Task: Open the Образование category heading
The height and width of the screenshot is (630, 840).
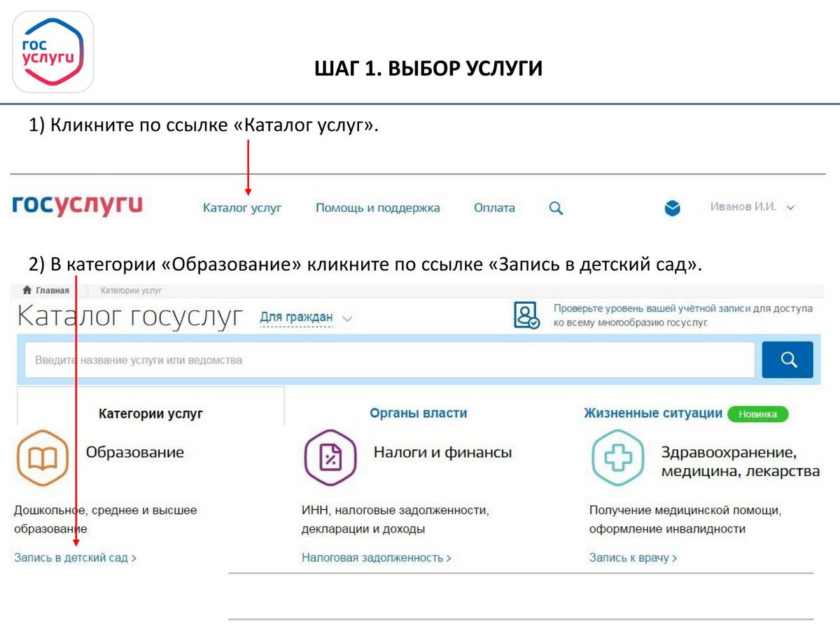Action: 135,452
